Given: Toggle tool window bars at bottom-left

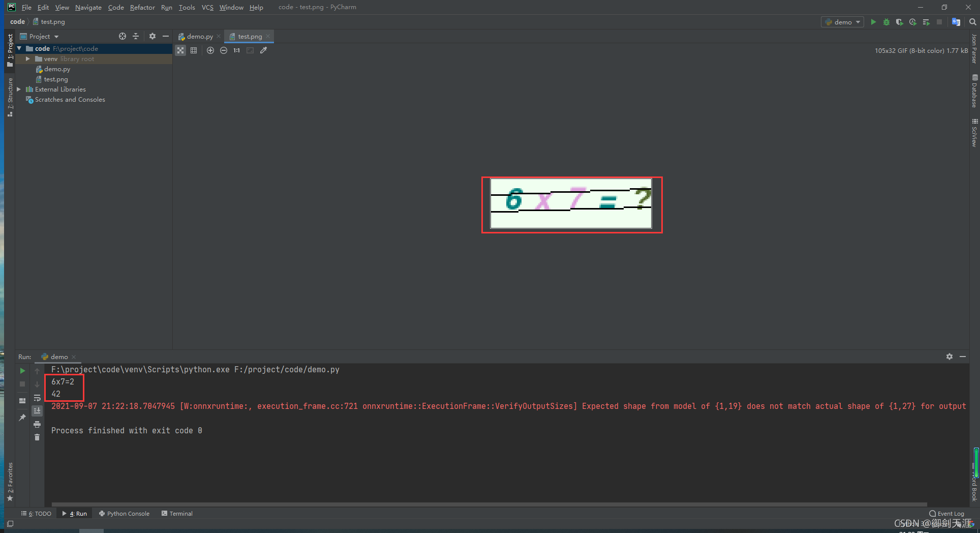Looking at the screenshot, I should pyautogui.click(x=10, y=523).
